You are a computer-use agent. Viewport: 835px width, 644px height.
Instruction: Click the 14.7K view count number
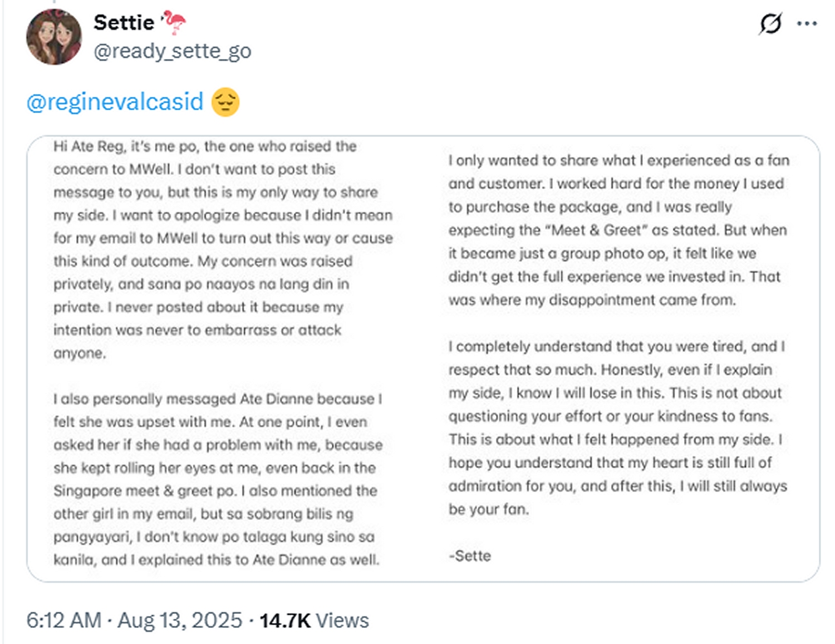click(x=284, y=620)
